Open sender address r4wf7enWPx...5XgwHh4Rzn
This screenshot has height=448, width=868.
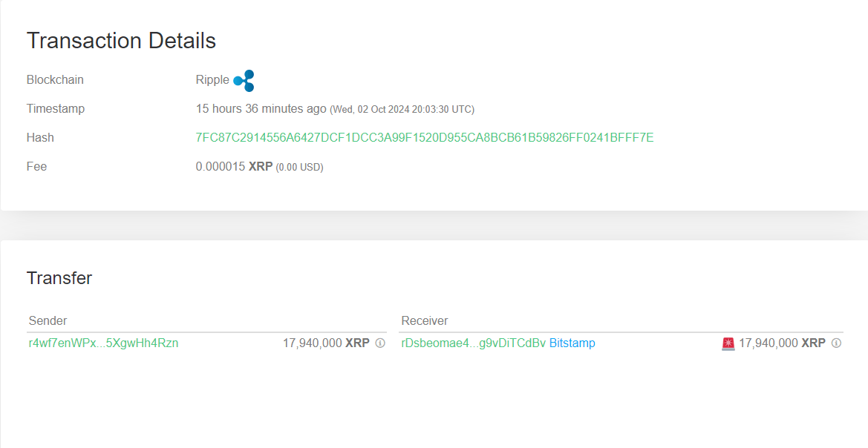(103, 343)
